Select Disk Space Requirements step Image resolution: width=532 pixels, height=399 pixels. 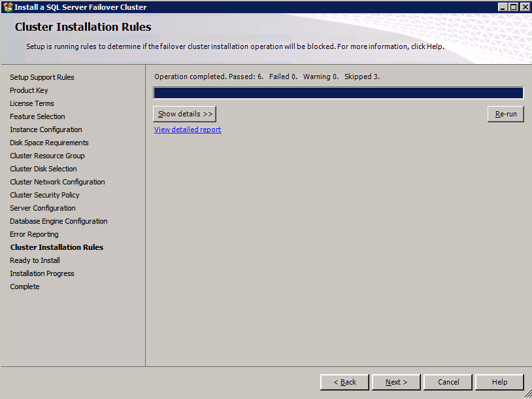point(49,143)
